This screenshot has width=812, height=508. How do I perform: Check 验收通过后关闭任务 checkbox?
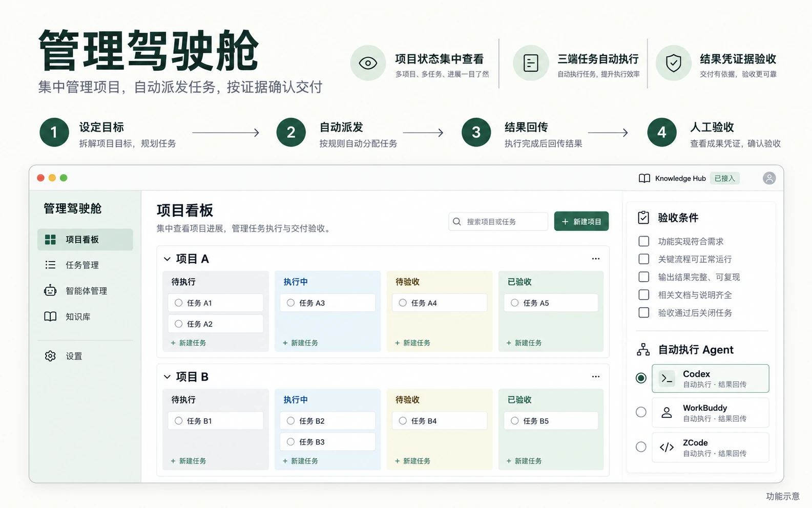point(644,312)
